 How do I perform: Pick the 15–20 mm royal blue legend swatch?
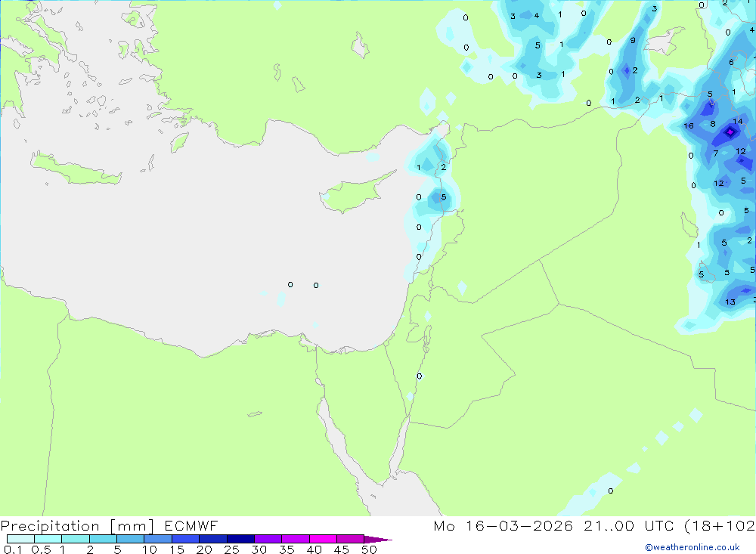(x=186, y=539)
